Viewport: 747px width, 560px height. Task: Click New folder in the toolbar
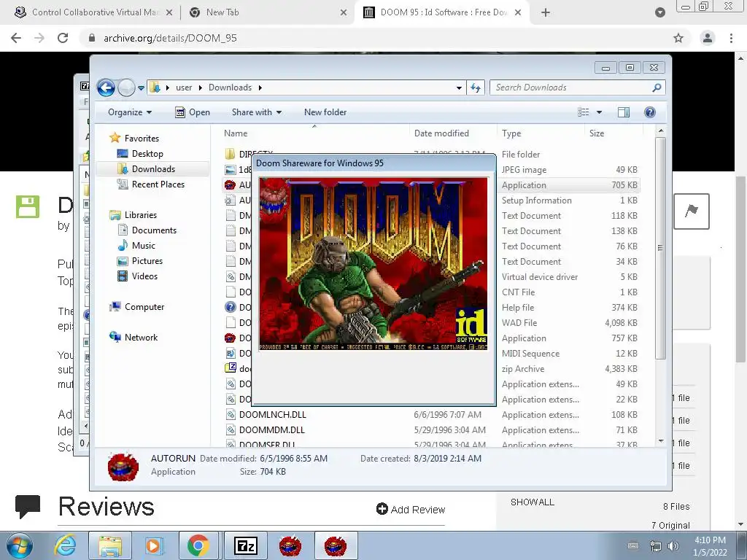coord(325,112)
